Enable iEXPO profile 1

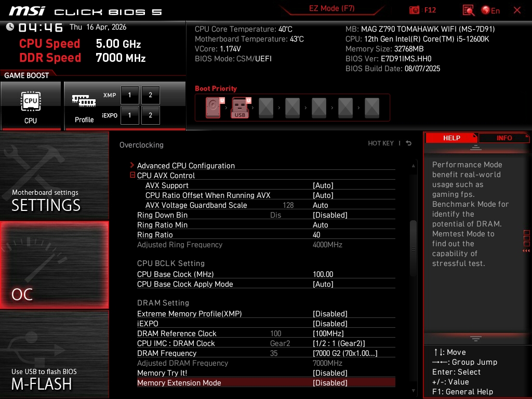129,115
